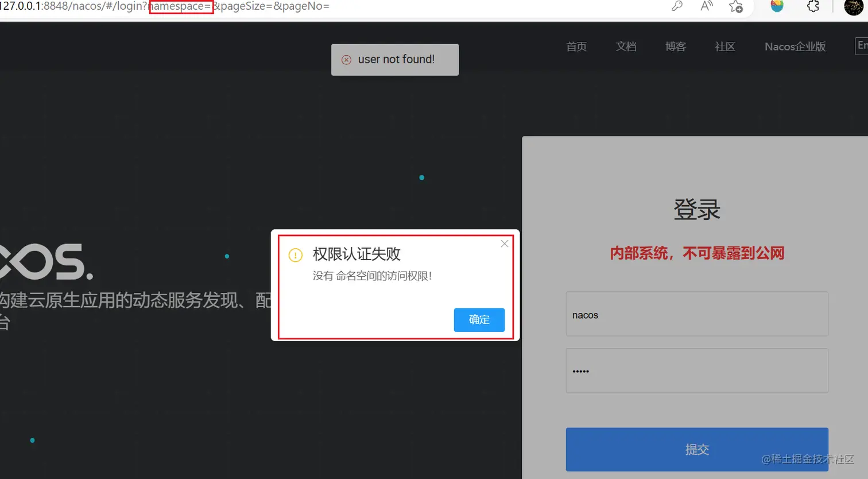Click the 'user not found!' error toast
Viewport: 868px width, 479px height.
point(395,60)
